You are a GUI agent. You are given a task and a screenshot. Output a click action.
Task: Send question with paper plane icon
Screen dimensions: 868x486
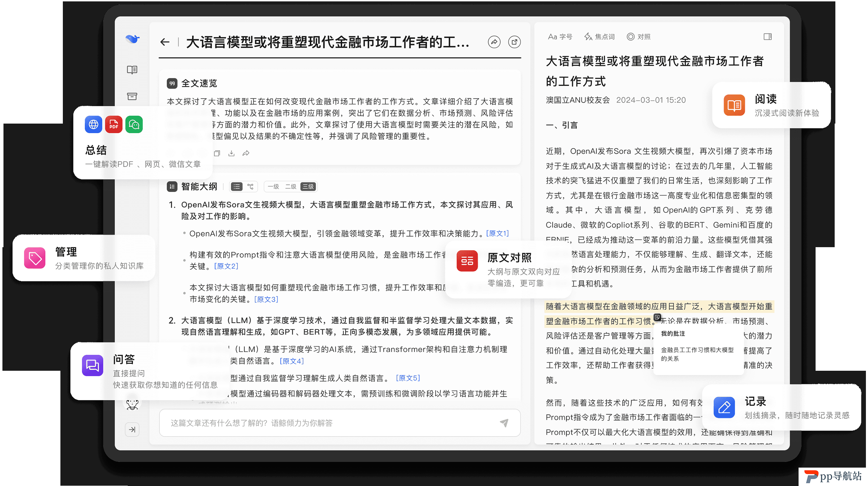[x=504, y=423]
